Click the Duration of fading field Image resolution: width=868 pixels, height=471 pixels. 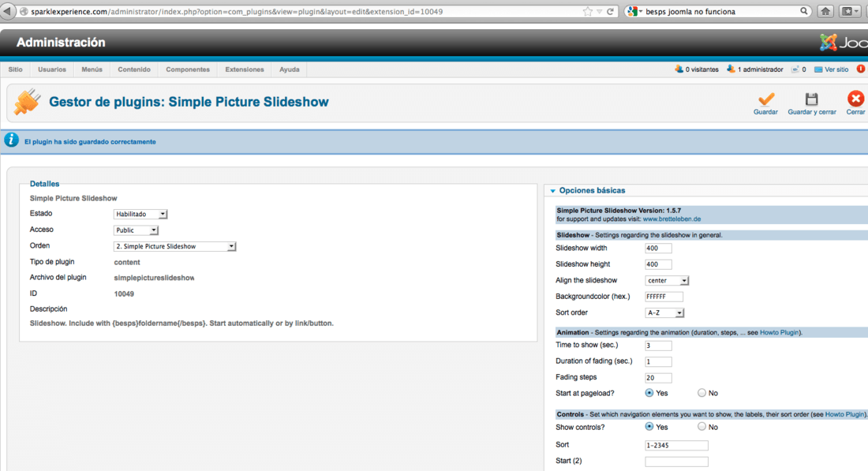point(658,361)
